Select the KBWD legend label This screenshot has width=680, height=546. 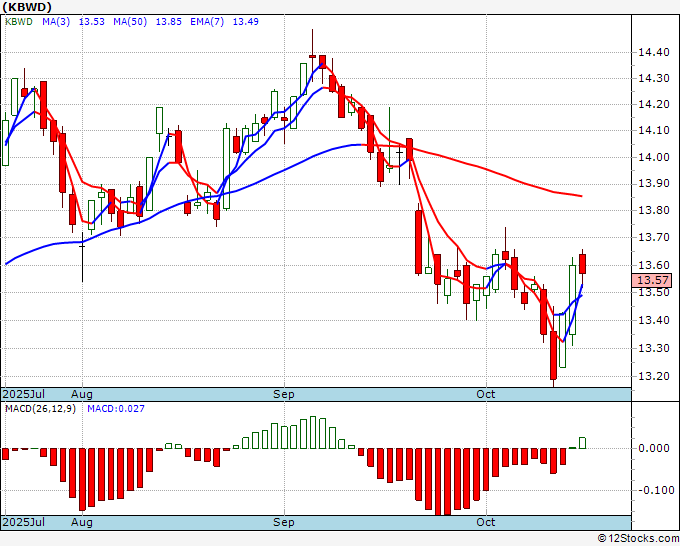click(19, 21)
